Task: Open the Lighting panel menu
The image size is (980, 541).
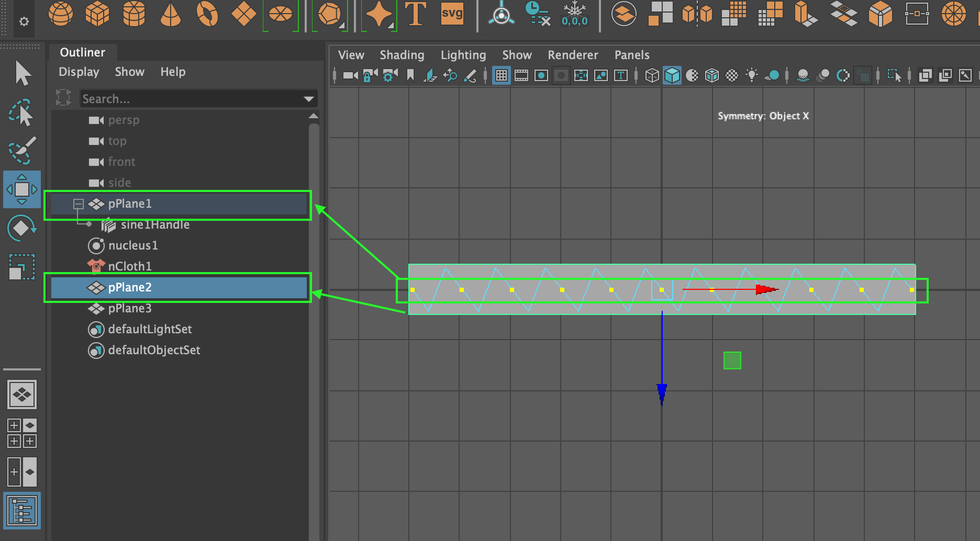Action: [463, 55]
